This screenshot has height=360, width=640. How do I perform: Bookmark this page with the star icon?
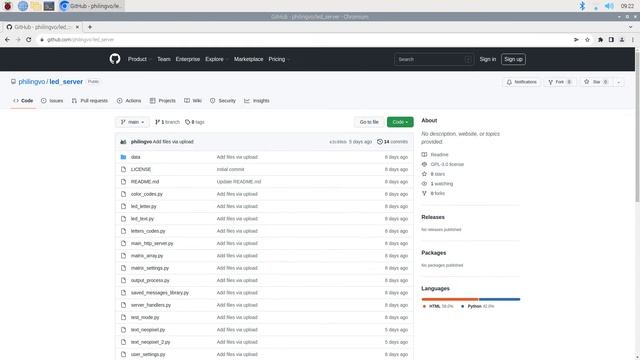[587, 40]
